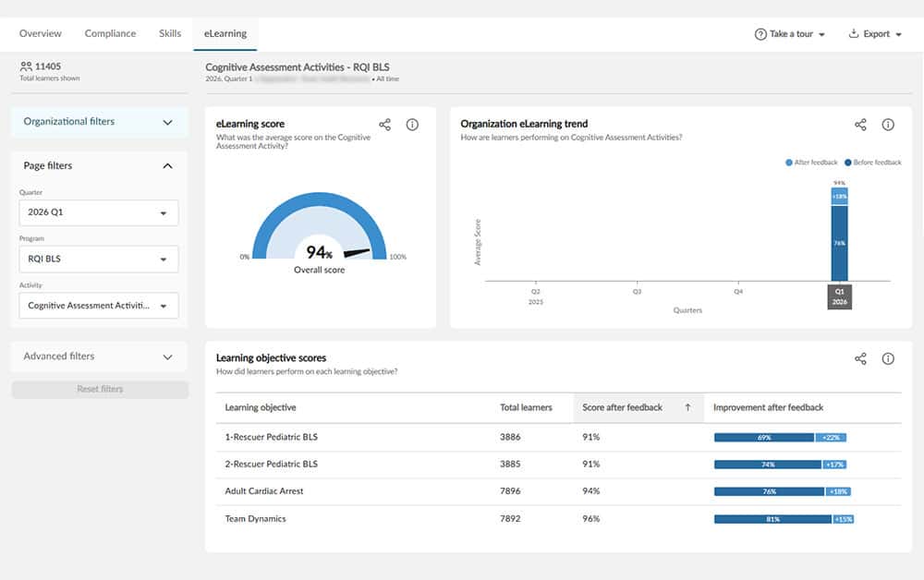
Task: Switch to the Compliance tab
Action: (110, 34)
